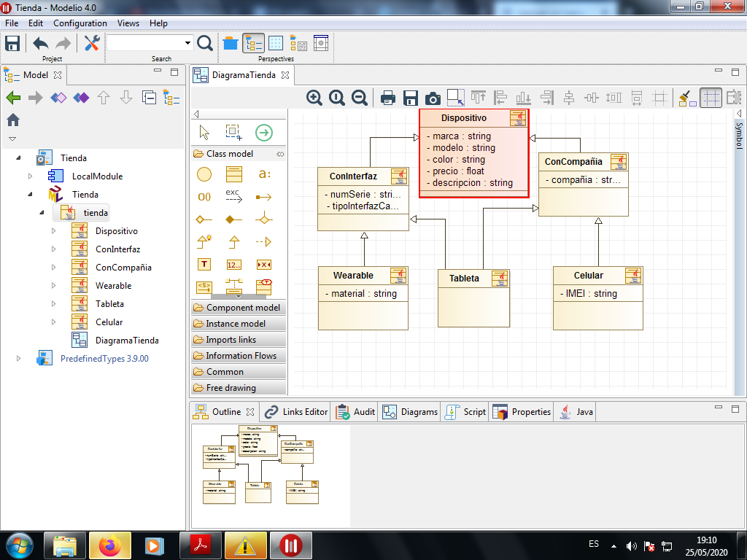747x560 pixels.
Task: Undo the last action
Action: (41, 43)
